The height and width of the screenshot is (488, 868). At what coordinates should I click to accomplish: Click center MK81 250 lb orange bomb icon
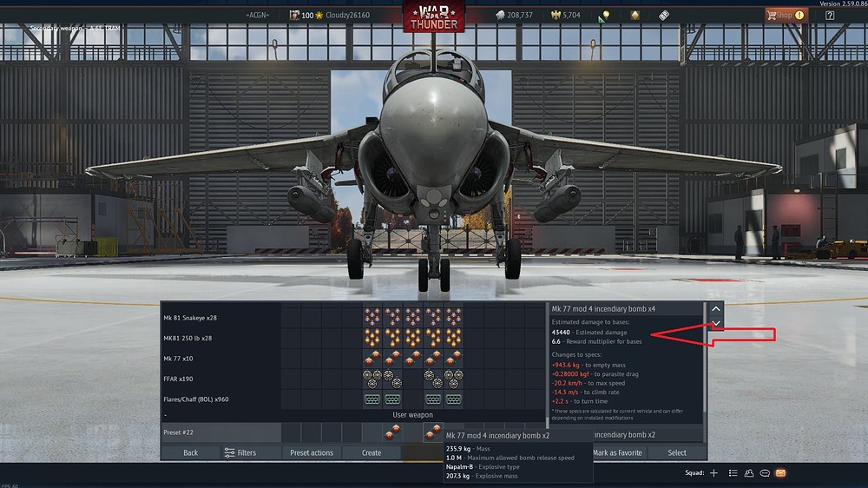(x=413, y=338)
